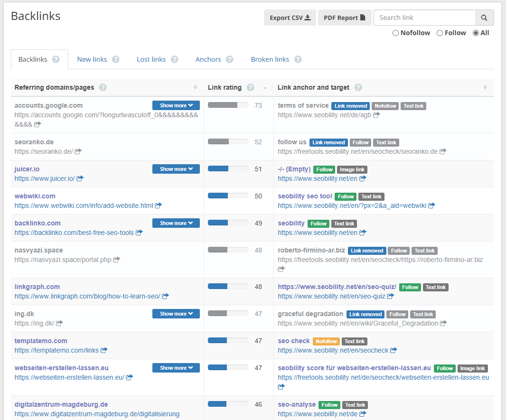The width and height of the screenshot is (506, 420).
Task: Open the juicer.io domain link
Action: point(27,169)
